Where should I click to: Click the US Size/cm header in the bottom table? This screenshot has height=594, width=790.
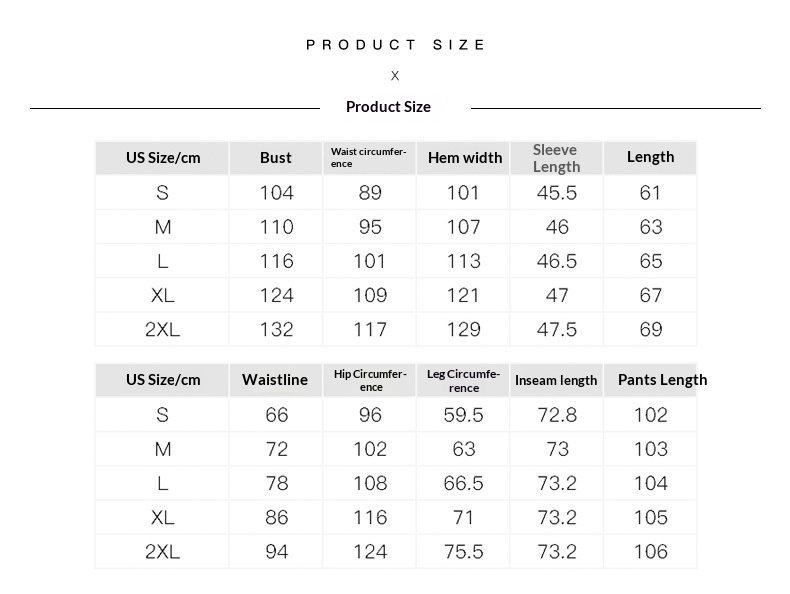[x=163, y=380]
